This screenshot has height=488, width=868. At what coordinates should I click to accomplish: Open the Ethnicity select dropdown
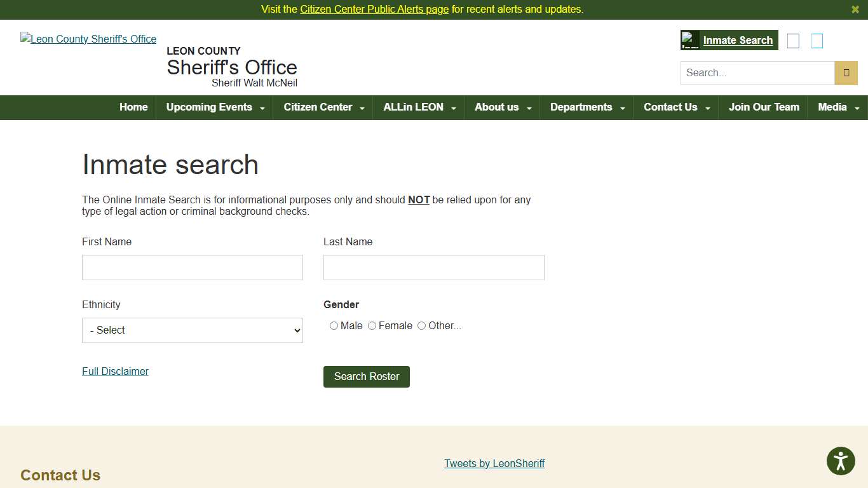pos(192,330)
